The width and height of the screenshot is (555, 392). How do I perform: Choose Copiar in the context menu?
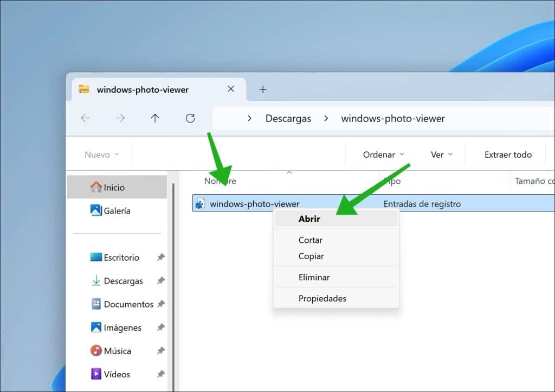tap(336, 256)
